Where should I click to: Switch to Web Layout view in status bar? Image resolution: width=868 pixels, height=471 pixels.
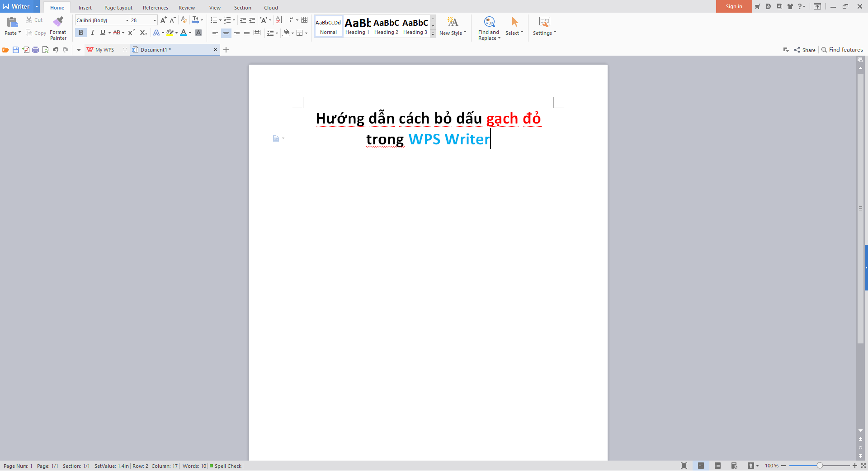click(x=734, y=466)
